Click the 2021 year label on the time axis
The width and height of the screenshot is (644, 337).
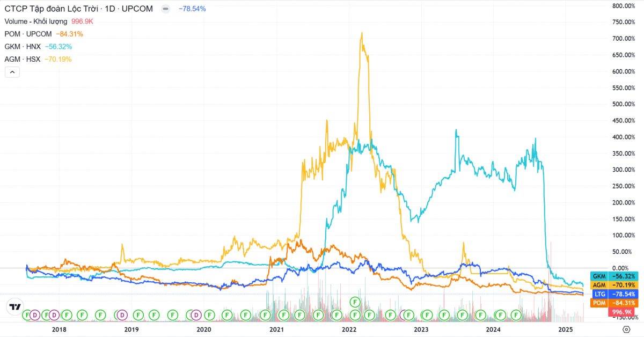(x=276, y=329)
